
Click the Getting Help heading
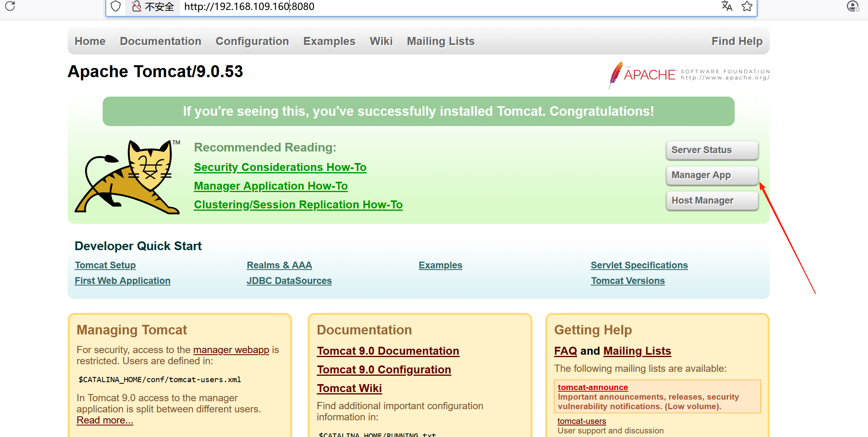coord(593,330)
